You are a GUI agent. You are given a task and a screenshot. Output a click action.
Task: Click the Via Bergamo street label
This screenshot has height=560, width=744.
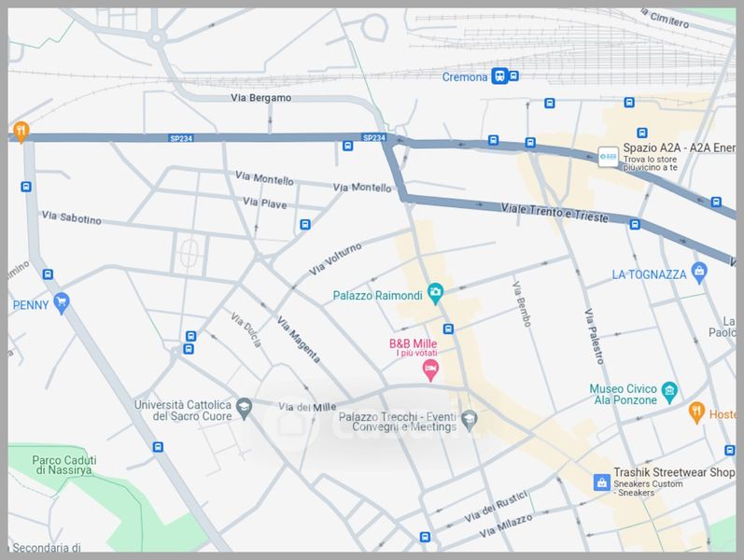[261, 98]
